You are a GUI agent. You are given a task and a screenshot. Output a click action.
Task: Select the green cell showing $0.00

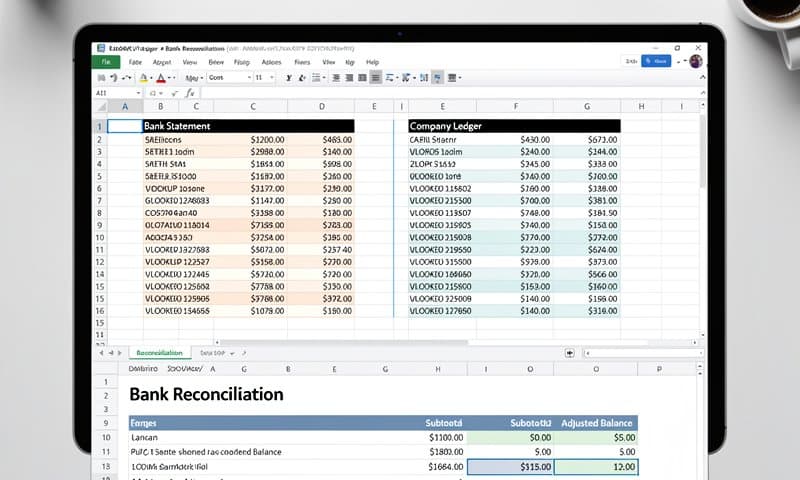510,438
